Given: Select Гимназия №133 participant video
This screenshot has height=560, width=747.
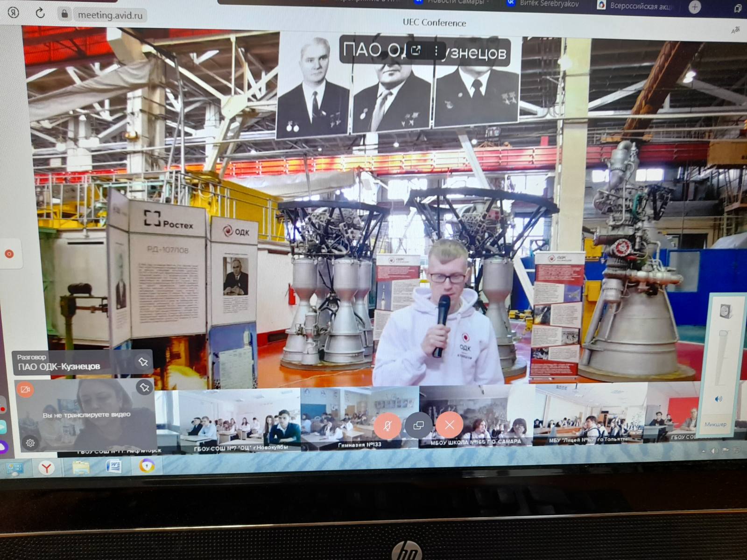Looking at the screenshot, I should (x=359, y=419).
